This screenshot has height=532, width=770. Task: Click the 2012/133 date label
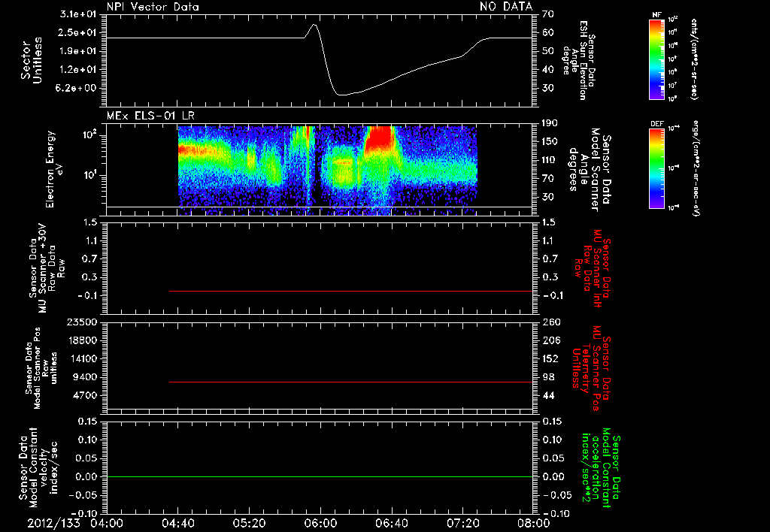[x=53, y=523]
